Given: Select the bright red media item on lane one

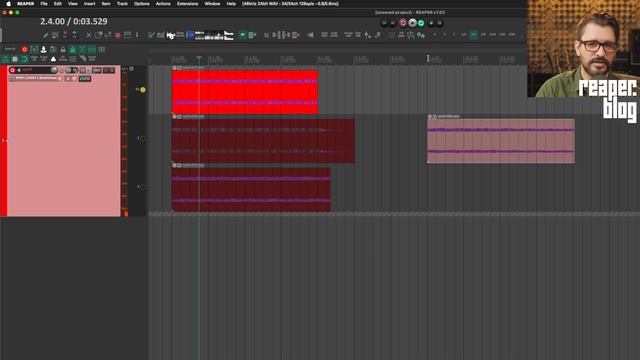Looking at the screenshot, I should pyautogui.click(x=245, y=92).
